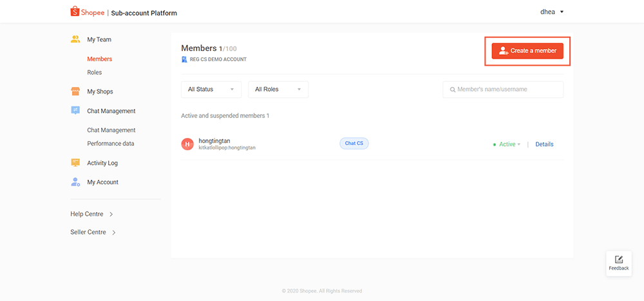The width and height of the screenshot is (644, 301).
Task: Click the My Shops storefront icon
Action: 75,92
